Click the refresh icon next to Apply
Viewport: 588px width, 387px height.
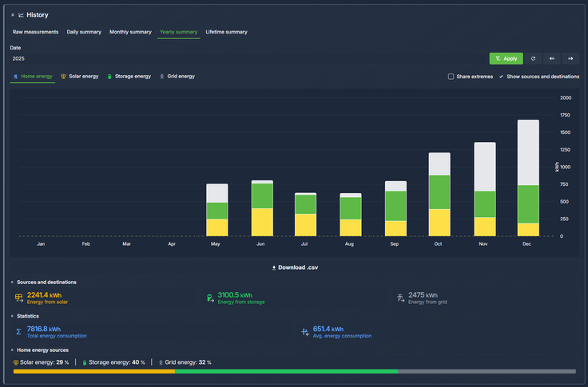click(x=533, y=58)
